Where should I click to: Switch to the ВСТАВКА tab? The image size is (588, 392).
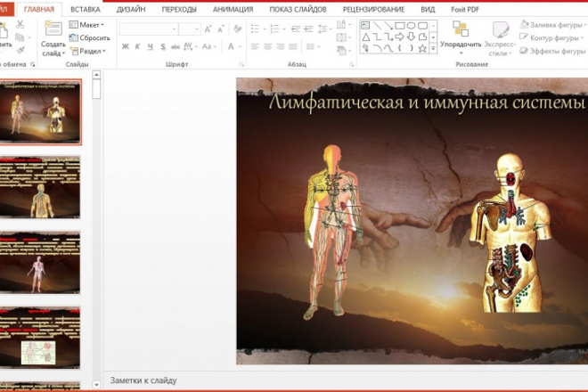pos(86,10)
